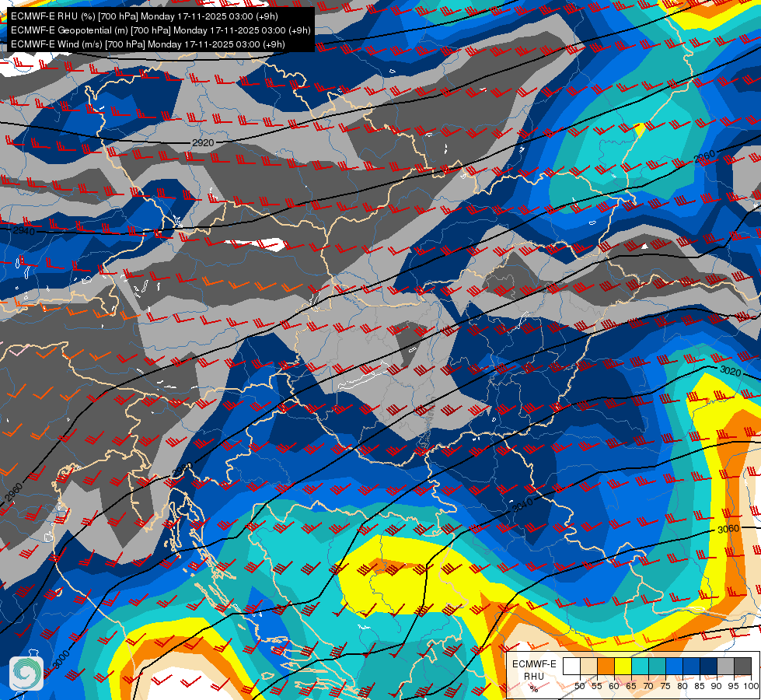Viewport: 761px width, 700px height.
Task: Select the light gray 90-95 legend swatch
Action: click(x=725, y=666)
